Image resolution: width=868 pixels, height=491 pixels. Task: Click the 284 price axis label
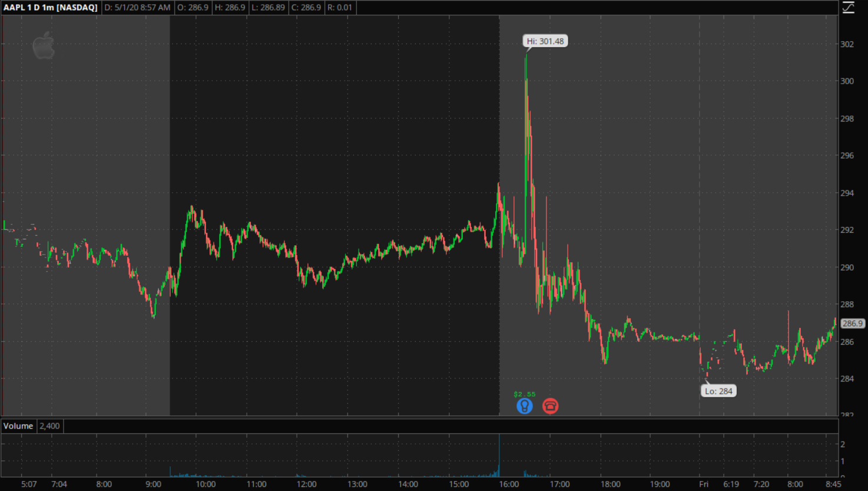[847, 379]
